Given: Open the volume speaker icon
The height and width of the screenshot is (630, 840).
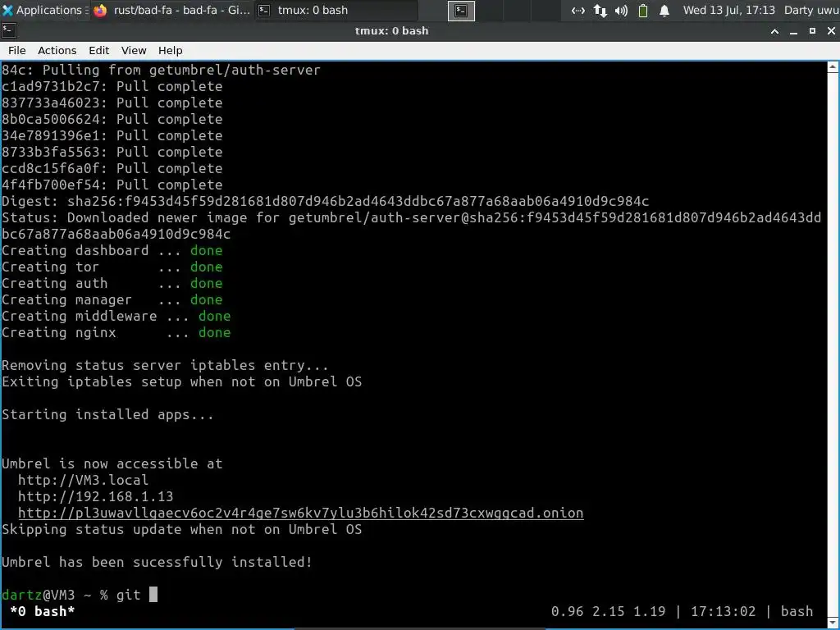Looking at the screenshot, I should [x=622, y=11].
